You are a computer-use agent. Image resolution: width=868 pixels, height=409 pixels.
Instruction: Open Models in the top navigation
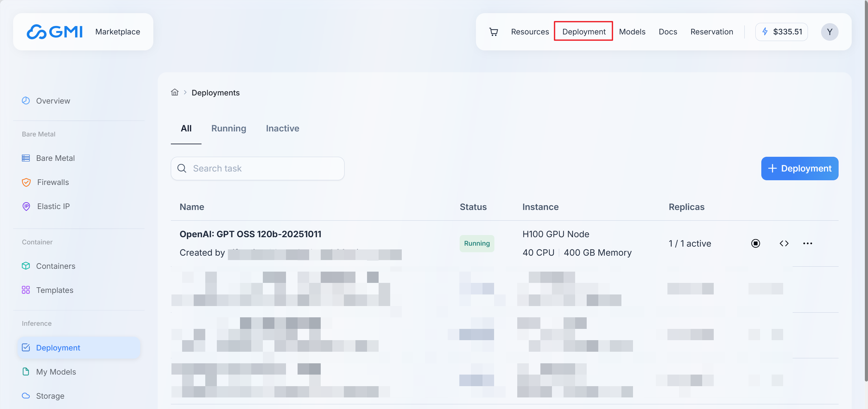(x=632, y=32)
